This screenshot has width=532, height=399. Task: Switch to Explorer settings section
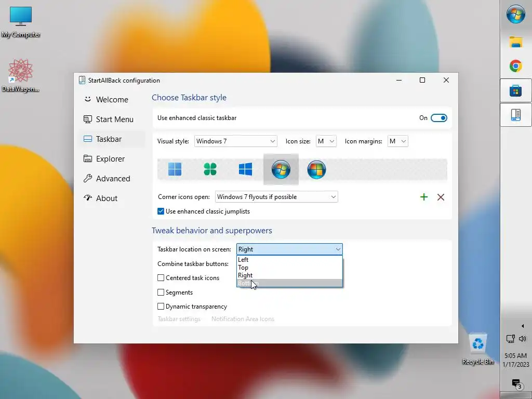point(112,159)
